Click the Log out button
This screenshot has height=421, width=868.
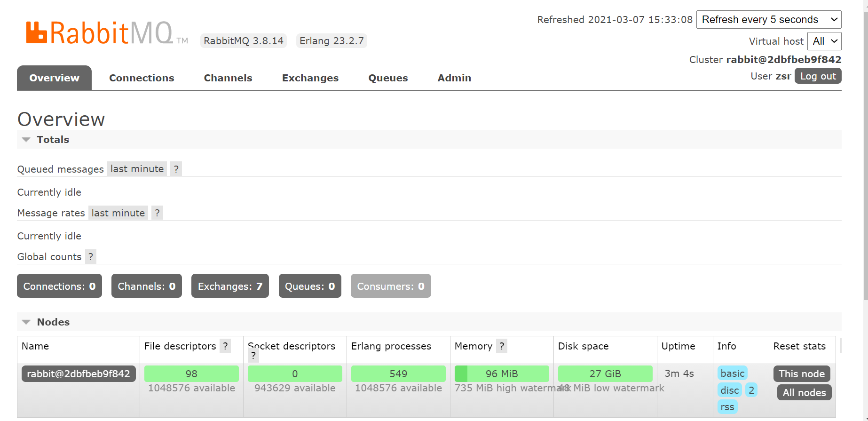coord(818,76)
